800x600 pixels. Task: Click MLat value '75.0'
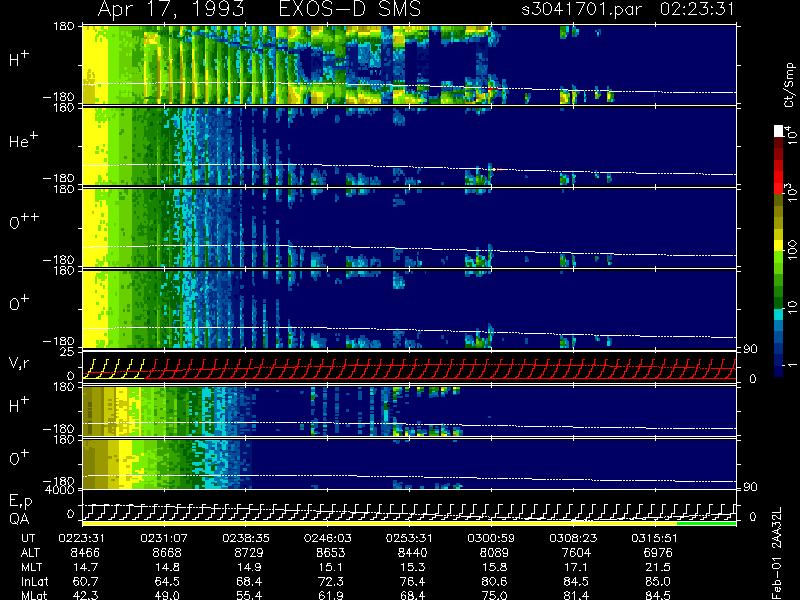[x=494, y=595]
